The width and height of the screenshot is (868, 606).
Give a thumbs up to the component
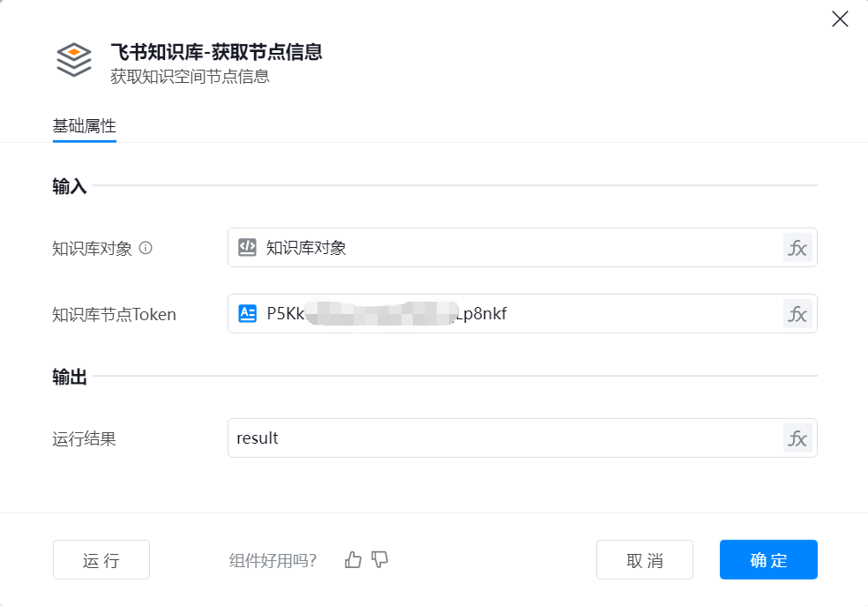click(353, 559)
